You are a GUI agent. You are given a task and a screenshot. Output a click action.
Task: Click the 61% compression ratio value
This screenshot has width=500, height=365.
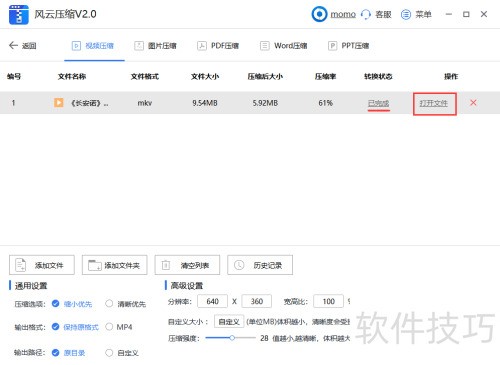click(x=325, y=103)
